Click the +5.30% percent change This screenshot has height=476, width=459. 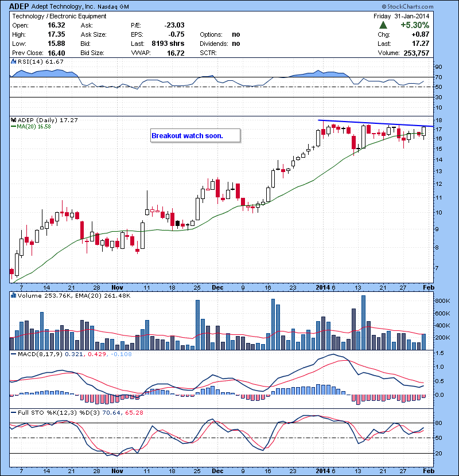[x=415, y=25]
